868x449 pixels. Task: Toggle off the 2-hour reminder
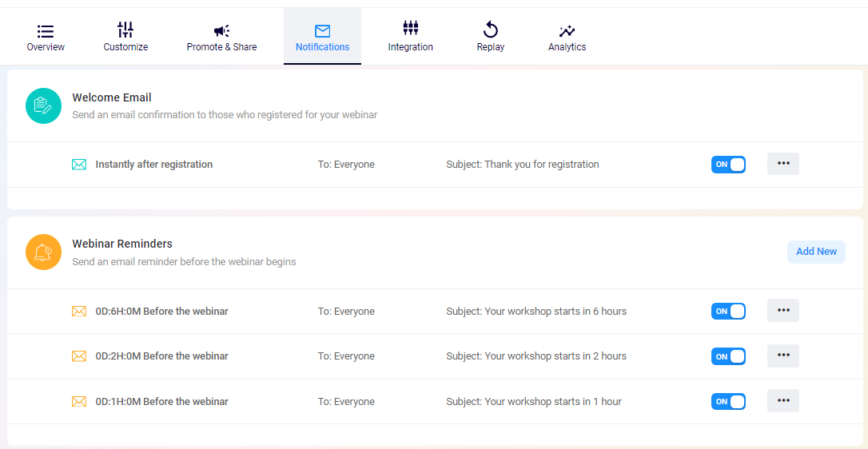tap(728, 356)
